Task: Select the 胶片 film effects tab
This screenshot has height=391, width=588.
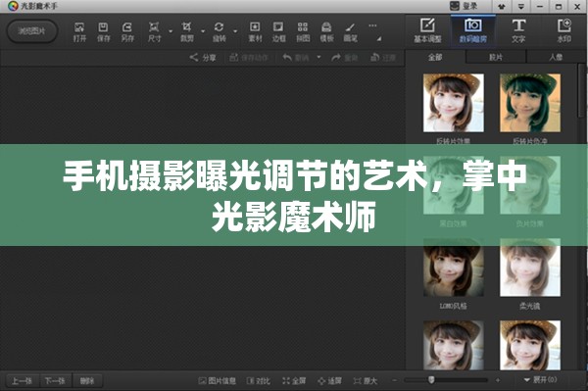Action: tap(496, 57)
